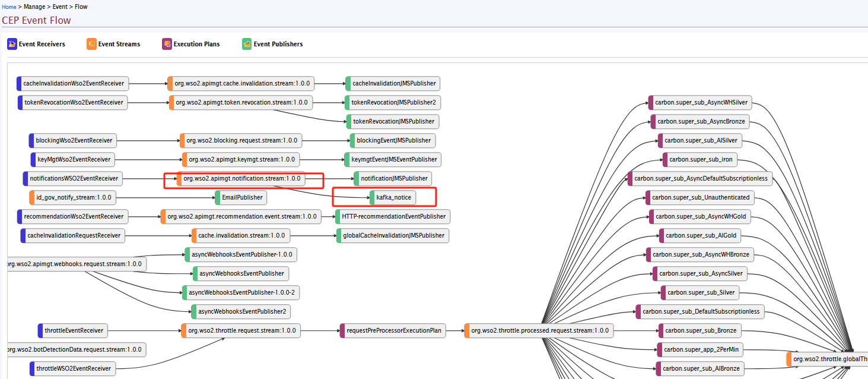Screen dimensions: 868x379
Task: Click the tokenRevocationJMSPublisher2 node
Action: (x=393, y=103)
